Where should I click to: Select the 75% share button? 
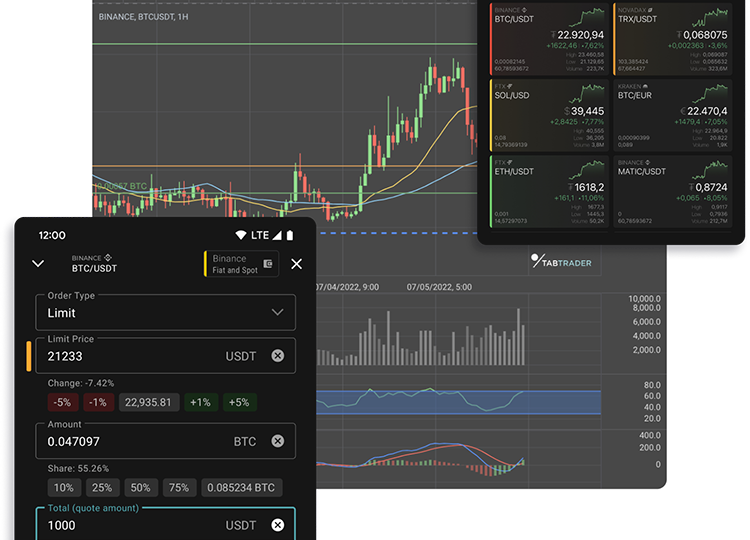pos(179,487)
